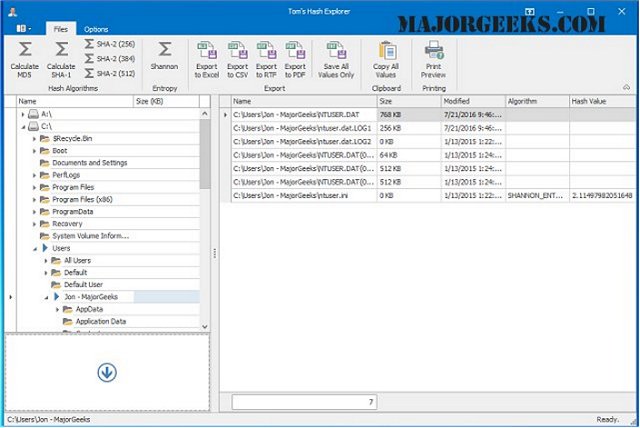The image size is (640, 428).
Task: Export results to CSV
Action: (x=238, y=60)
